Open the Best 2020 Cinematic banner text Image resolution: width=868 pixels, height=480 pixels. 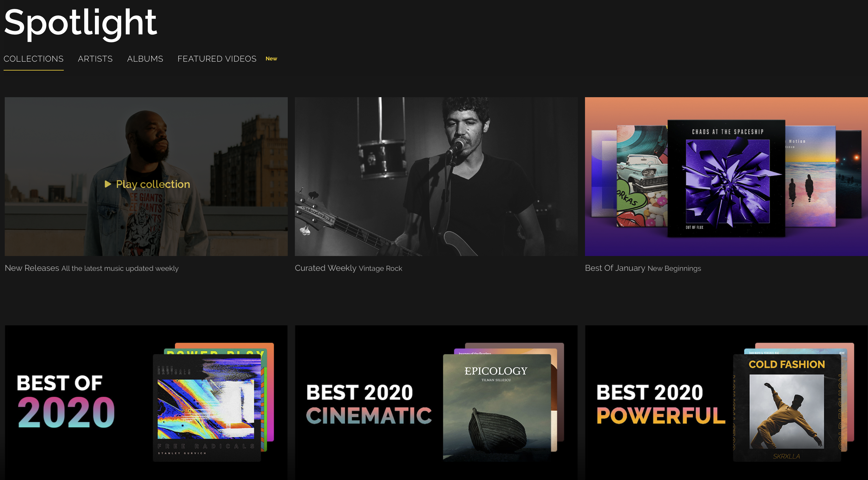(x=369, y=404)
